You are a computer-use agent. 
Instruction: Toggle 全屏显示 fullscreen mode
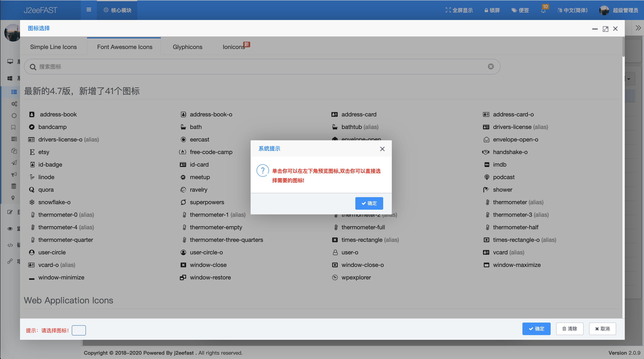(x=459, y=10)
